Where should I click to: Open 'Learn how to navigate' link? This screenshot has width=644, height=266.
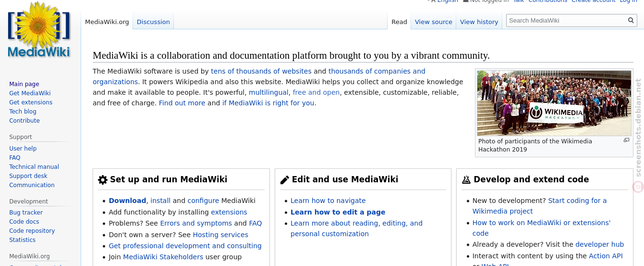[x=328, y=201]
